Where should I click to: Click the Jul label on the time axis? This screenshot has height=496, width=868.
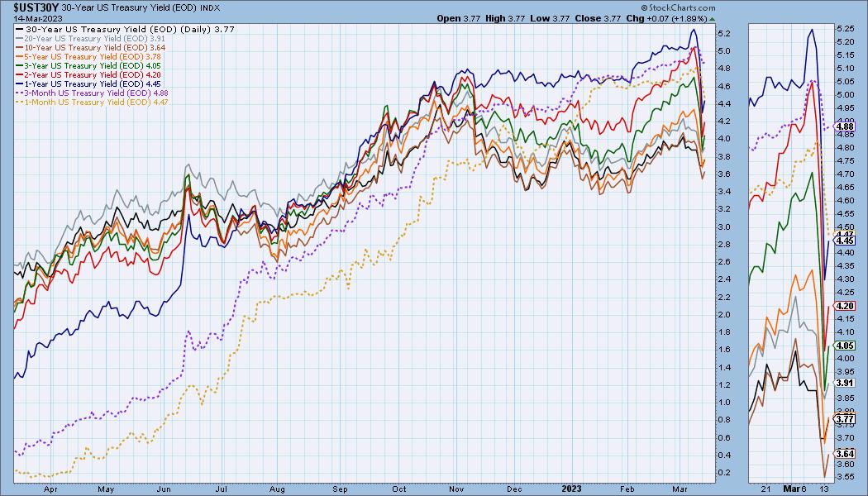pyautogui.click(x=221, y=489)
